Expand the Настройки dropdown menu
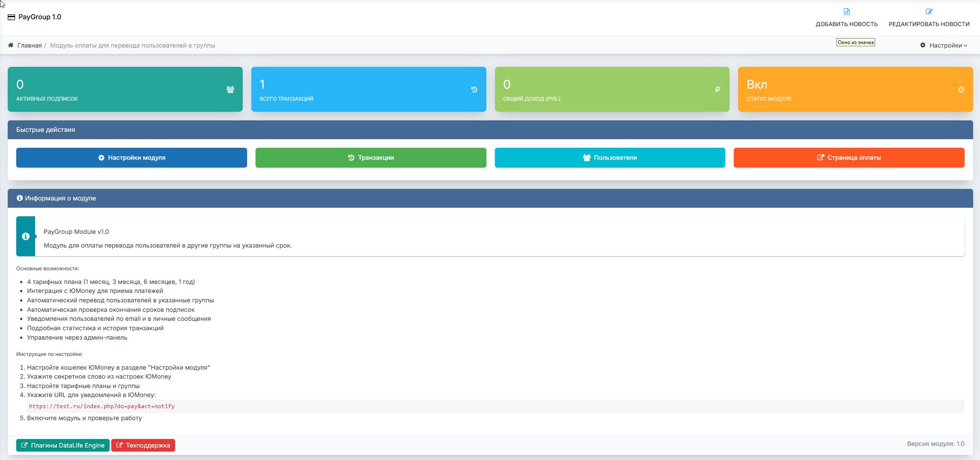980x460 pixels. pyautogui.click(x=943, y=45)
